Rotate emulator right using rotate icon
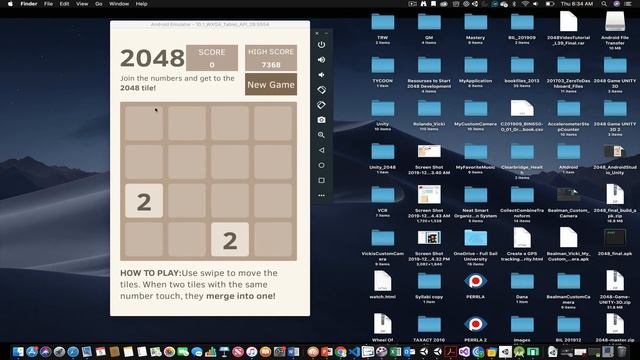The image size is (640, 360). tap(322, 105)
